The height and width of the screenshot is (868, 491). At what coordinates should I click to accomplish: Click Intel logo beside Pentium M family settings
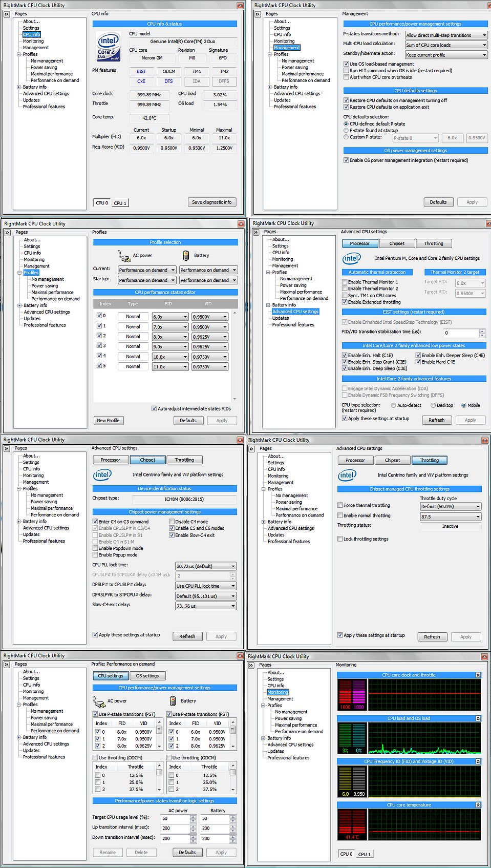(351, 258)
